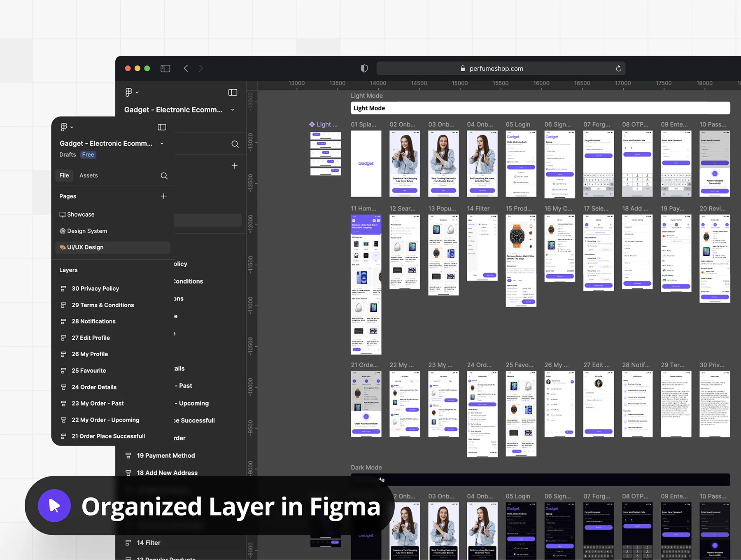Toggle the sidebar panel icon in back Figma window
The image size is (741, 560).
[x=233, y=92]
